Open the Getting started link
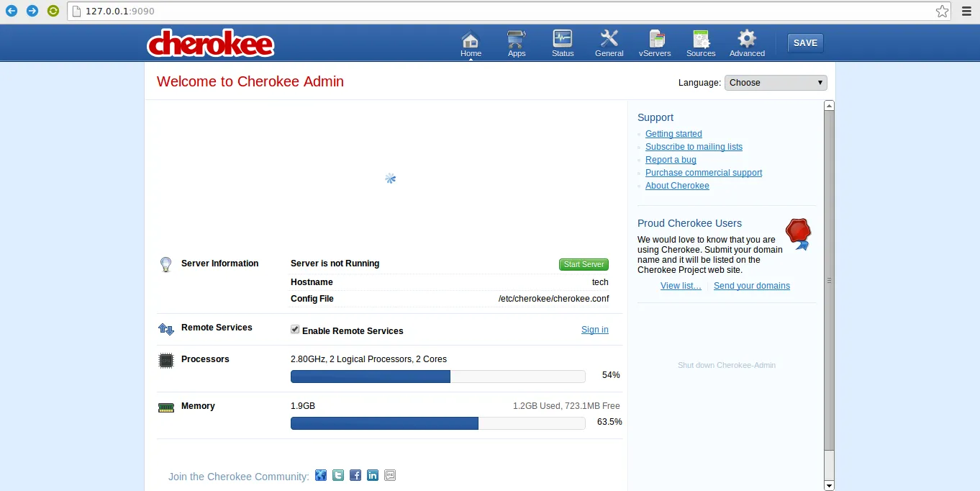980x491 pixels. pos(673,134)
